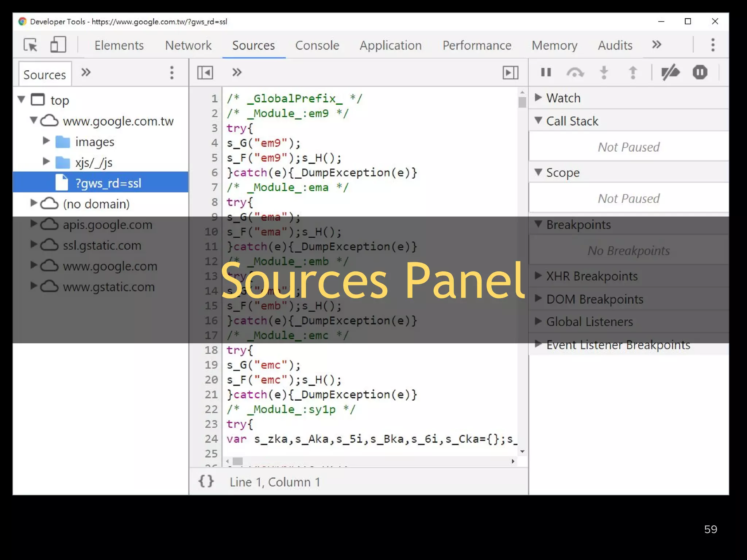Image resolution: width=747 pixels, height=560 pixels.
Task: Collapse the top frame tree node
Action: pos(22,99)
